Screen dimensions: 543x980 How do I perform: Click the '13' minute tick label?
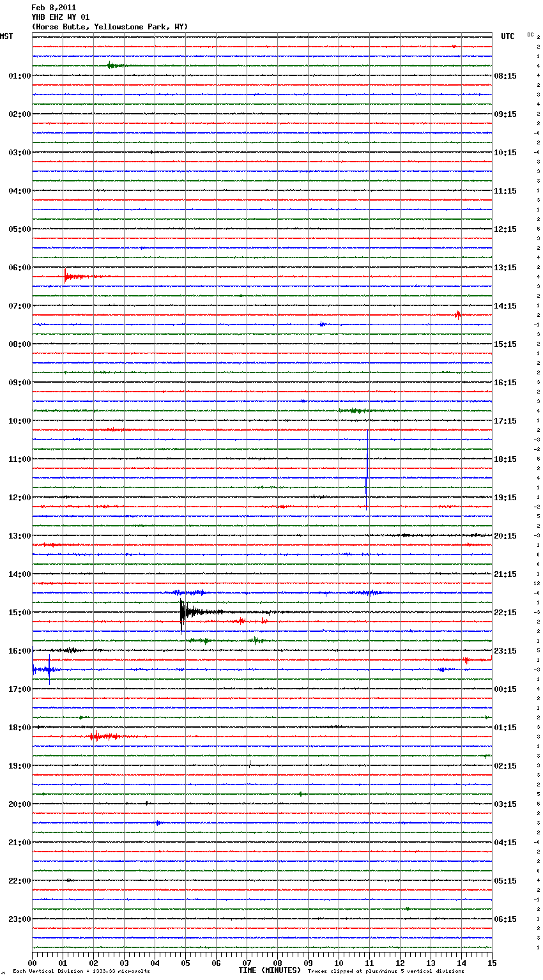coord(431,963)
